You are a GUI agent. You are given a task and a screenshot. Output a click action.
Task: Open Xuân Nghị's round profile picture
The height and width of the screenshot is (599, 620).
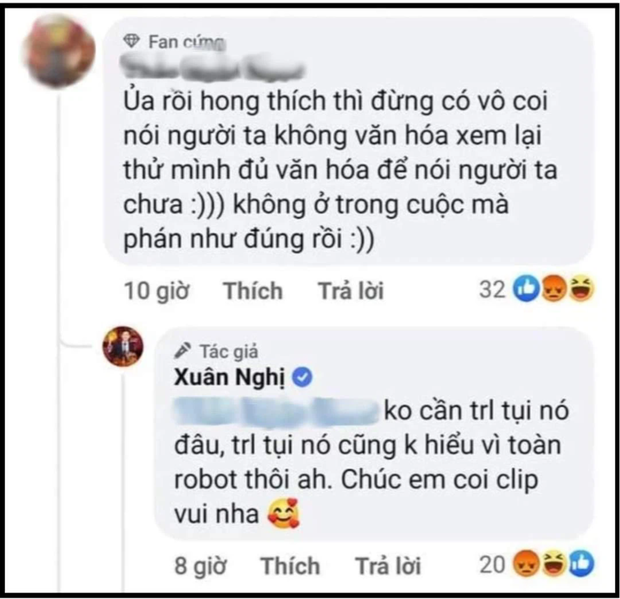click(123, 346)
